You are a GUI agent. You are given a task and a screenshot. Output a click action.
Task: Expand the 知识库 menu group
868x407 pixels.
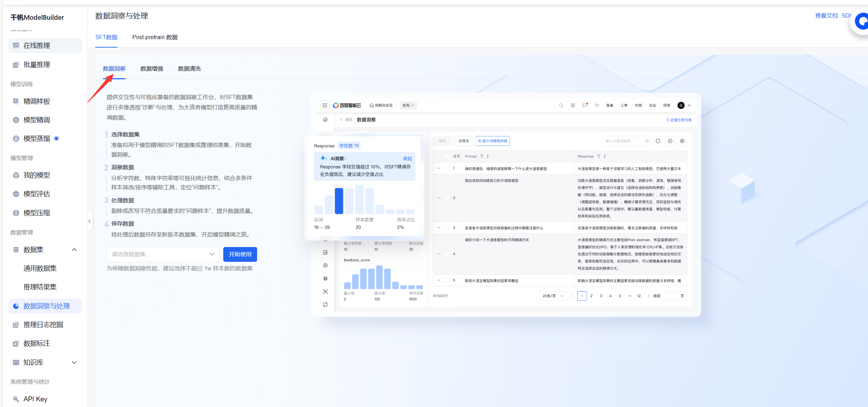(x=74, y=363)
